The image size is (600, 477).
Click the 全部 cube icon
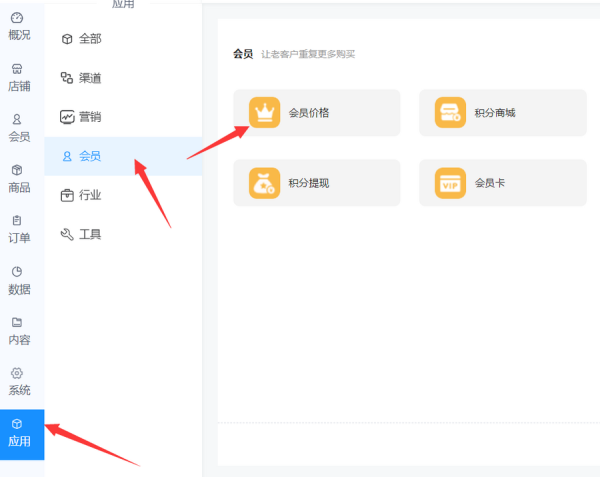(67, 39)
